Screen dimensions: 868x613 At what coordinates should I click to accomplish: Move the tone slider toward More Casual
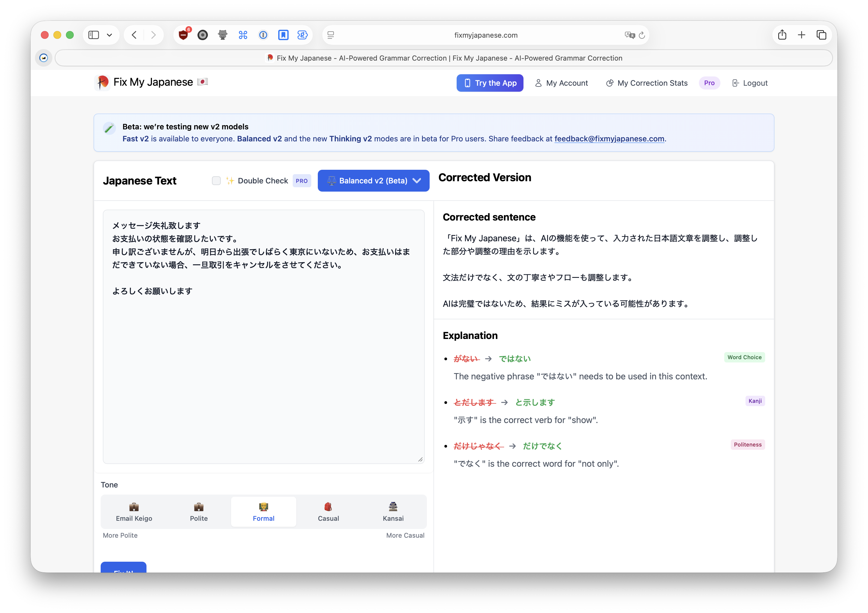coord(405,535)
